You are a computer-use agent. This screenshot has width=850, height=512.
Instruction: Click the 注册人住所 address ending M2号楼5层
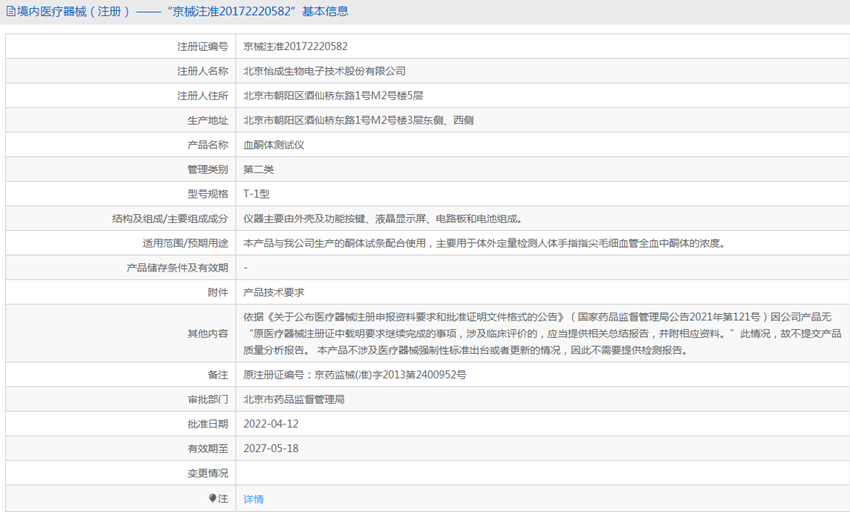click(333, 96)
